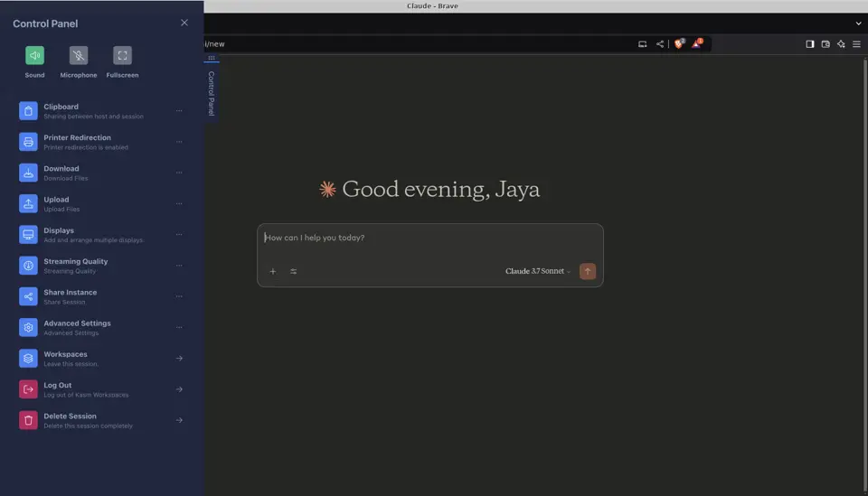Enable the Microphone toggle
This screenshot has height=496, width=868.
[x=79, y=55]
